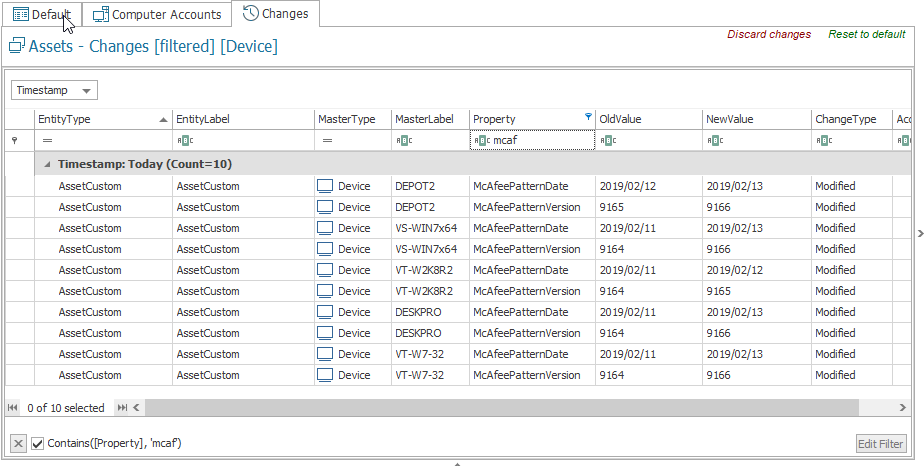Click the horizontal scrollbar thumb
This screenshot has width=924, height=466.
[501, 408]
